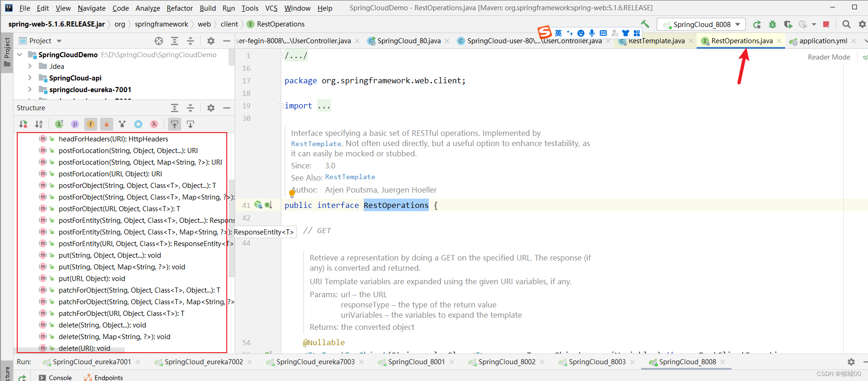Screen dimensions: 868x381
Task: Switch to SpringCloud_eureka7001 run tab
Action: coord(92,362)
